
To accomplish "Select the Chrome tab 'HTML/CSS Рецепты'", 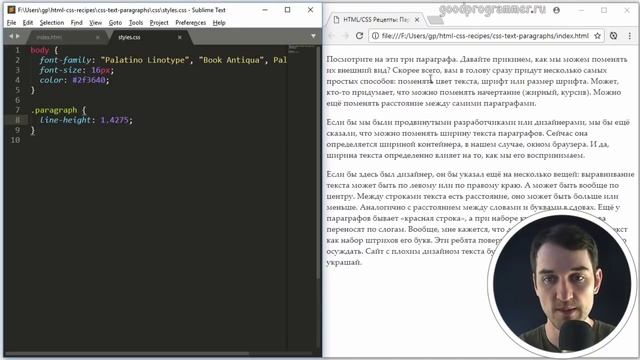I will pyautogui.click(x=376, y=20).
